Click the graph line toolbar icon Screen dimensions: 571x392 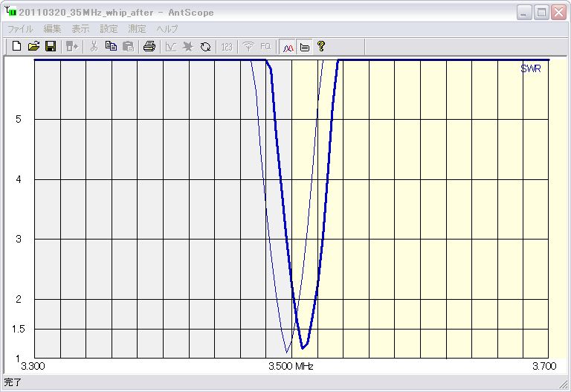click(x=171, y=46)
